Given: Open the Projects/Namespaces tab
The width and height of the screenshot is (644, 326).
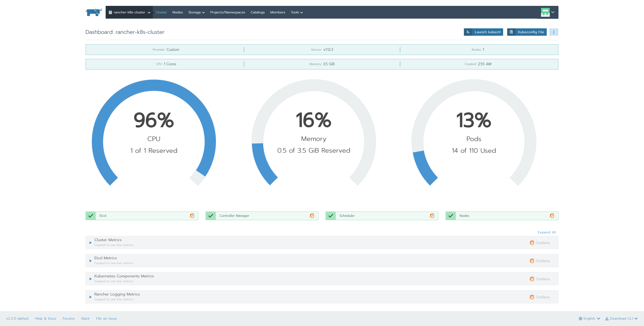Looking at the screenshot, I should pos(228,12).
